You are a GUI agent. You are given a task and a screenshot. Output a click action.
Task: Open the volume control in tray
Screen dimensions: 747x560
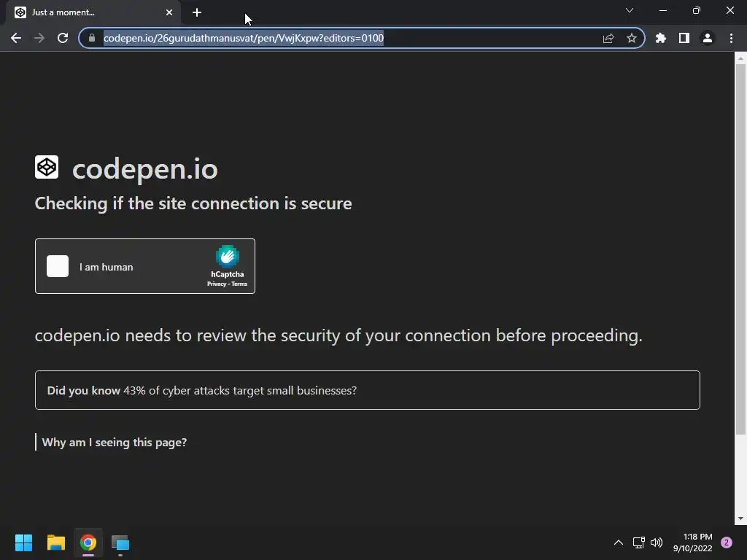[657, 542]
